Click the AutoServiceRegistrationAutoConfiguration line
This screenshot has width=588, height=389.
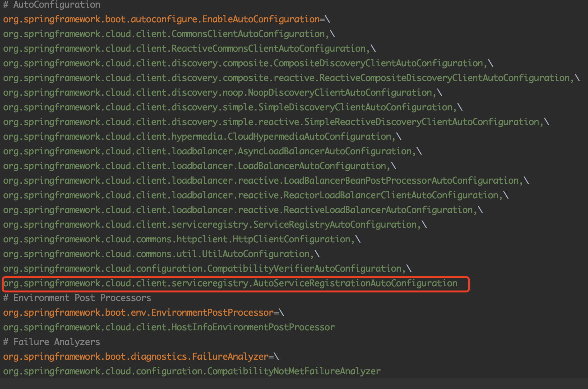coord(230,283)
